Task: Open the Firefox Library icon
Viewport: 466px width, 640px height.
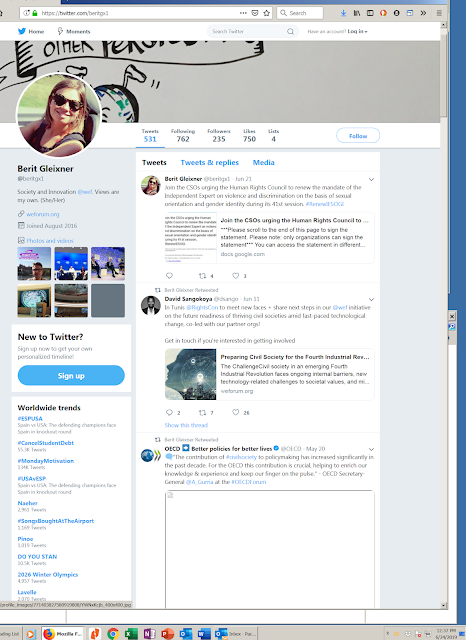Action: (357, 13)
